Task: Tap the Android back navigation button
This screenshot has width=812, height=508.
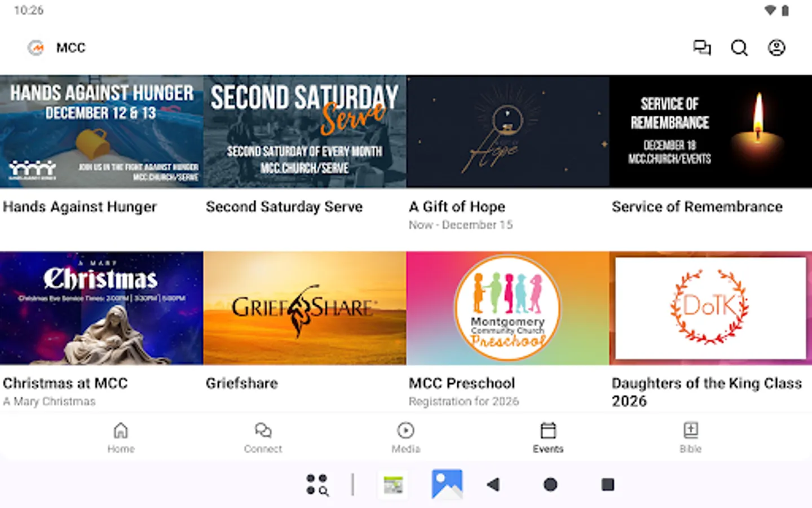Action: pyautogui.click(x=493, y=484)
